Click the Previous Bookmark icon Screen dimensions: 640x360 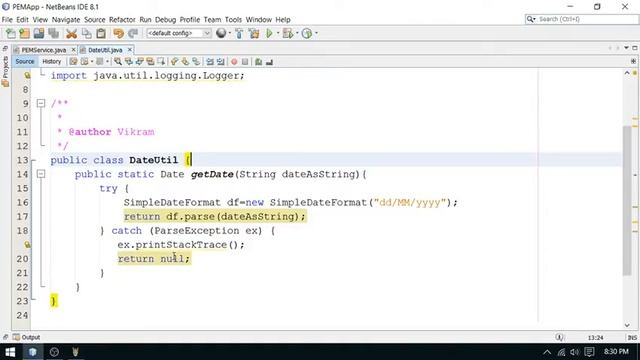pos(175,62)
